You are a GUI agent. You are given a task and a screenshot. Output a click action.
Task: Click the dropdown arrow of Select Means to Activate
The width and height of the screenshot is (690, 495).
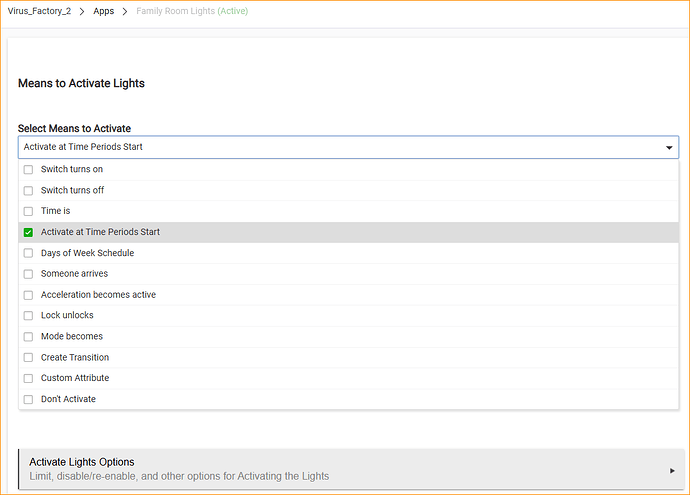[668, 148]
